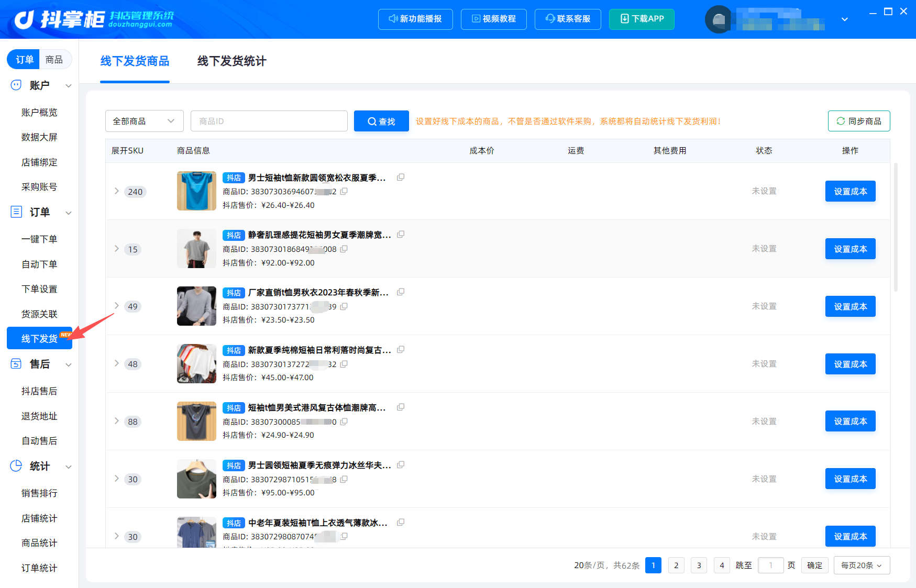Copy title of 中老年夏装短袖T恤 product
916x588 pixels.
[401, 523]
